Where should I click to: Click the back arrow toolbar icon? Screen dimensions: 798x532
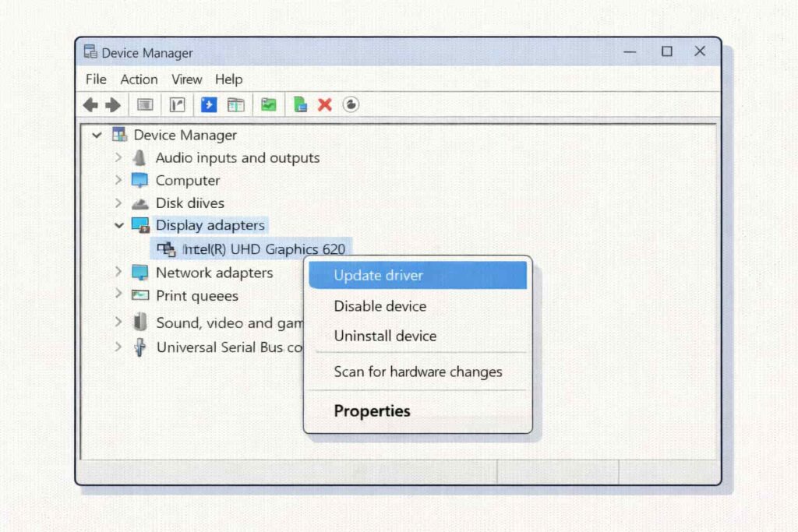91,104
